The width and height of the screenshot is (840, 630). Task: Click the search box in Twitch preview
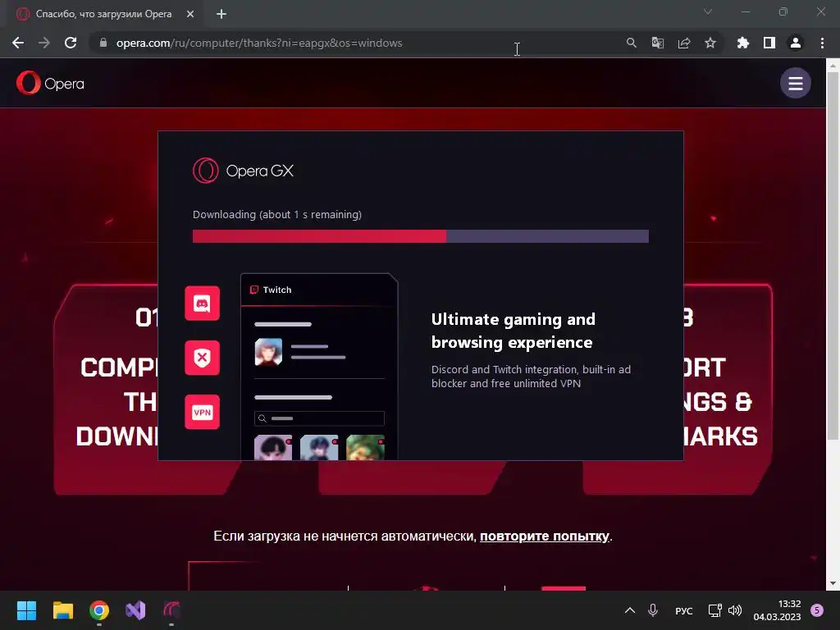[319, 418]
